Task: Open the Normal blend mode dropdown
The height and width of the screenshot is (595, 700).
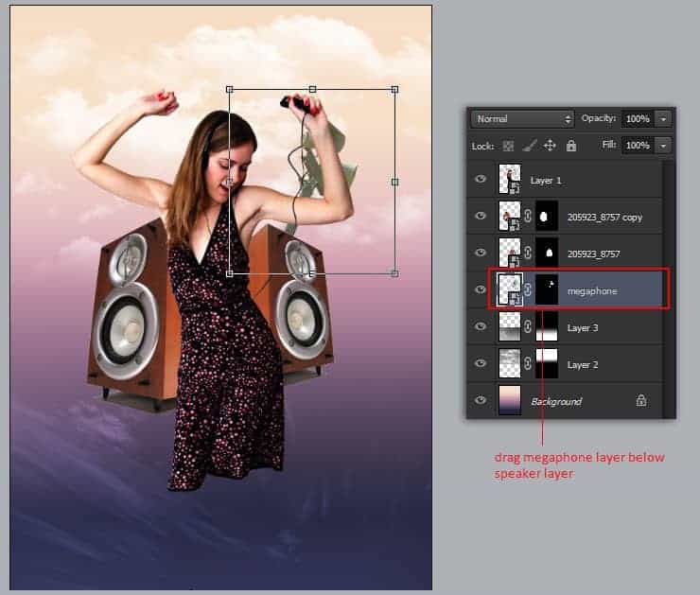Action: click(x=522, y=119)
